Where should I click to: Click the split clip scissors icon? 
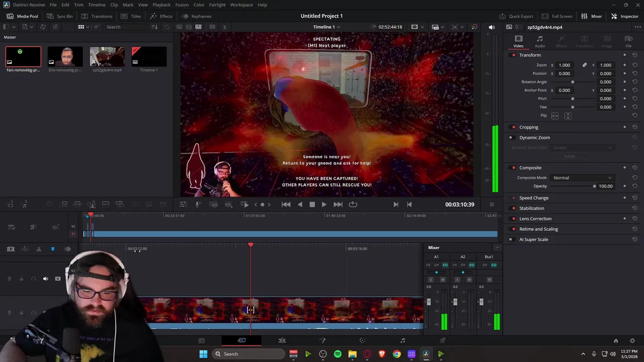pyautogui.click(x=39, y=249)
